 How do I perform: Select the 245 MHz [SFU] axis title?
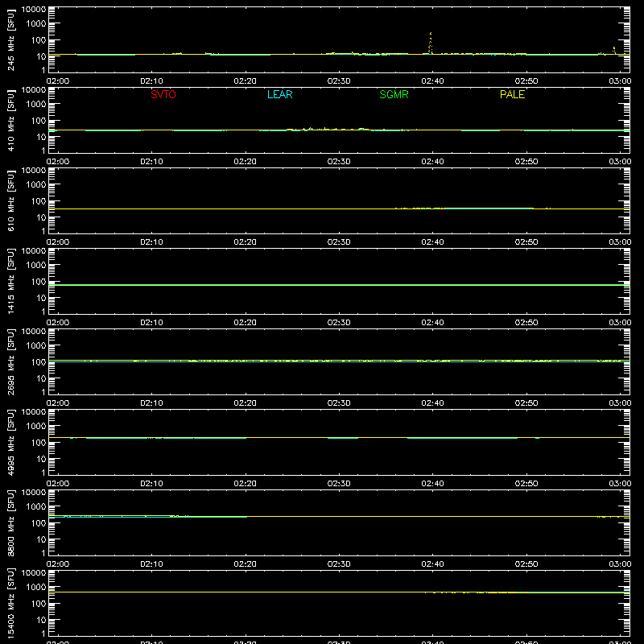pyautogui.click(x=10, y=40)
